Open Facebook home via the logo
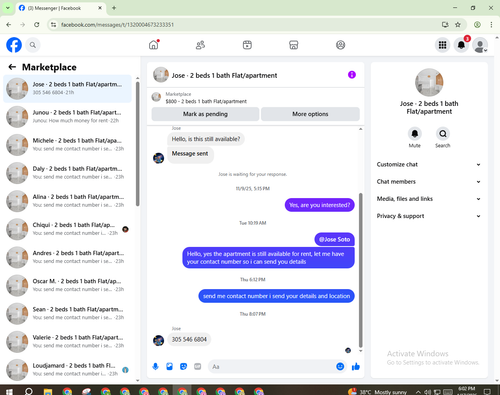 14,45
